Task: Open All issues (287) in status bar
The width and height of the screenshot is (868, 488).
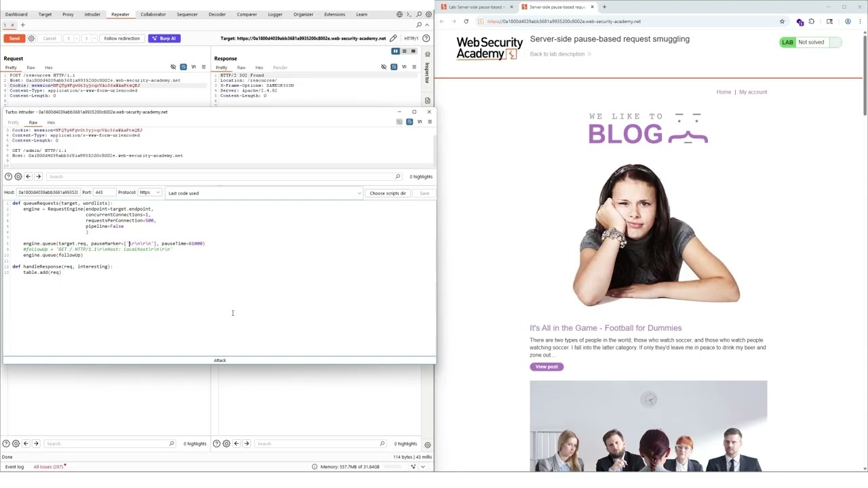Action: (48, 467)
